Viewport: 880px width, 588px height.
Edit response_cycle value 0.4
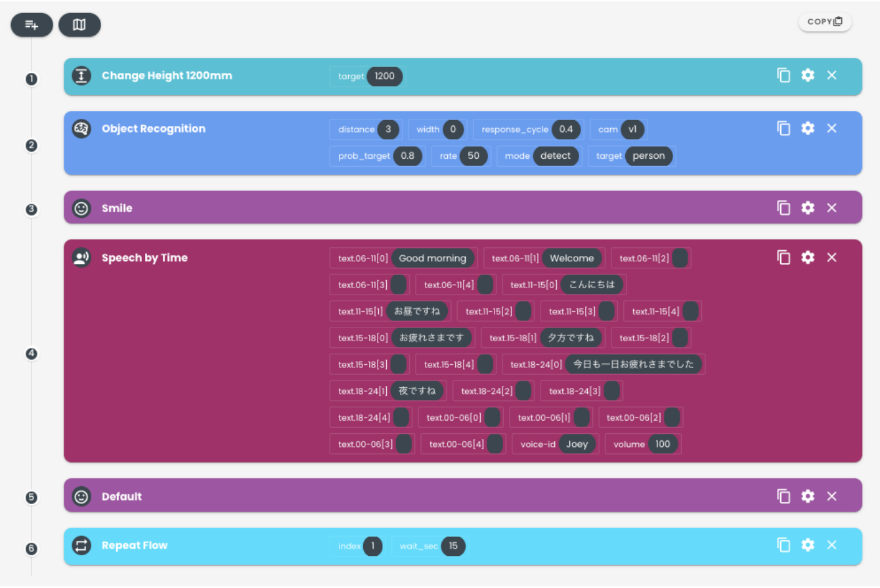point(566,129)
